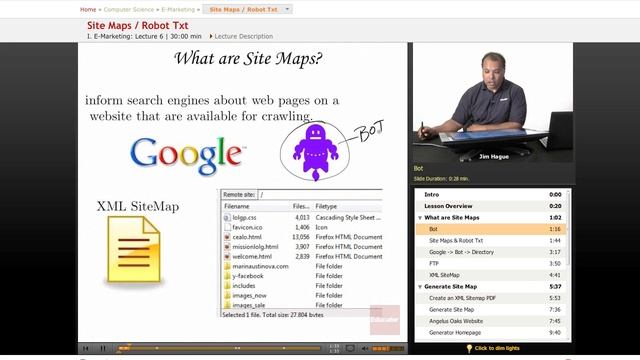Click the 5:37 Generate Site Map timestamp
640x360 pixels.
555,287
